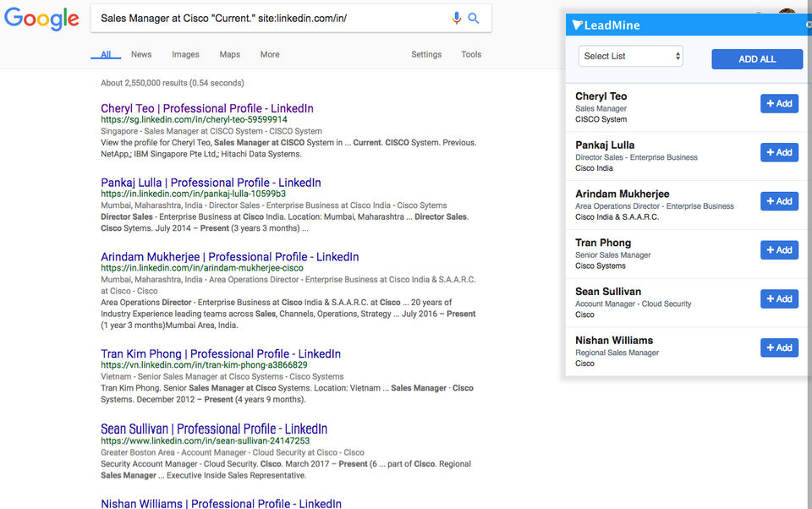
Task: Add Nishan Williams as a lead
Action: (779, 348)
